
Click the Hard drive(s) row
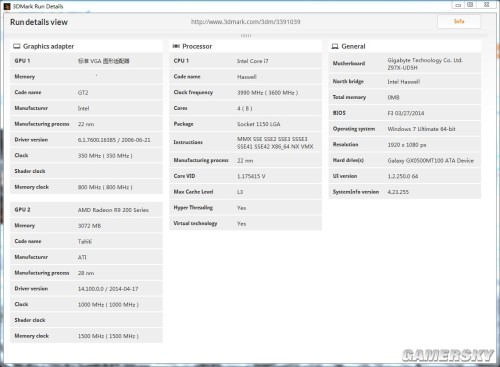pyautogui.click(x=405, y=160)
